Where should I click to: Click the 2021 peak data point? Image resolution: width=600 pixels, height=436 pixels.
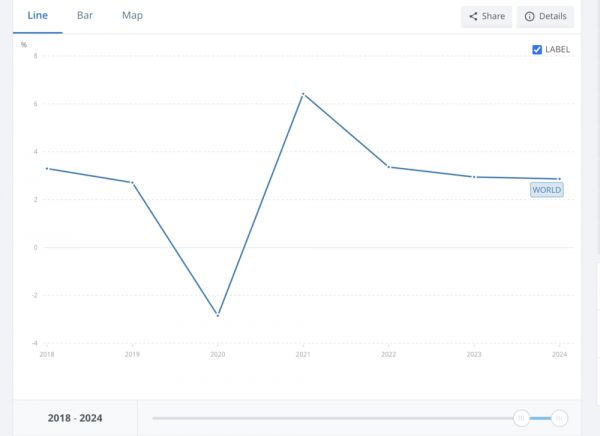(303, 94)
